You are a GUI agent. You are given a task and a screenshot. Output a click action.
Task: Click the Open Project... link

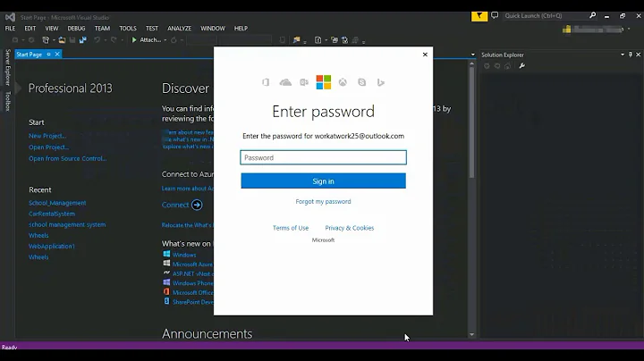click(x=49, y=147)
